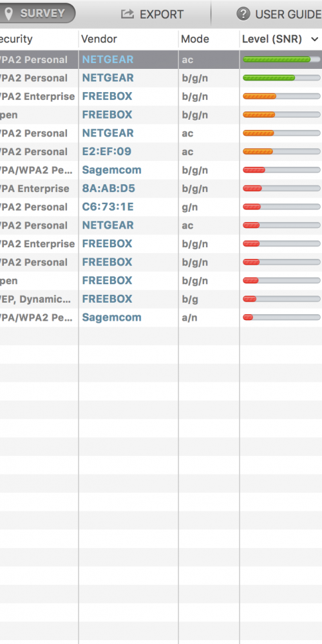This screenshot has width=322, height=644.
Task: Click the C6:73:1E vendor entry
Action: pos(108,207)
